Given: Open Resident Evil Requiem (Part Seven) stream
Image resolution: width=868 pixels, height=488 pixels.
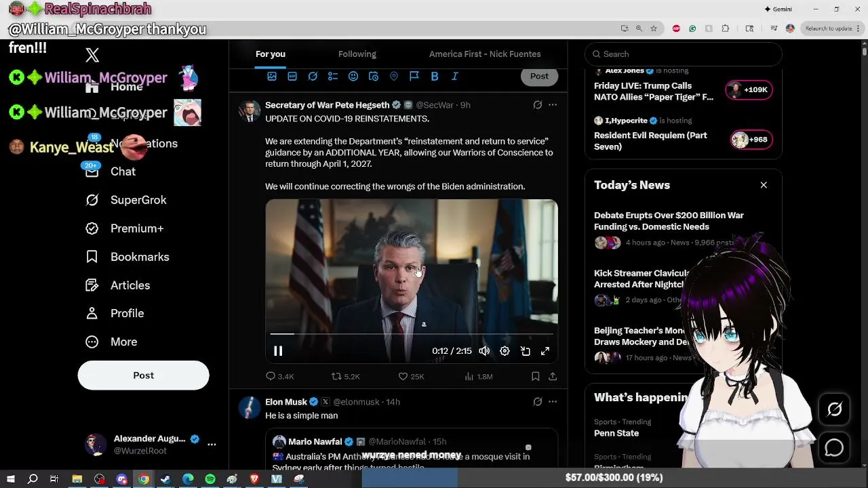Looking at the screenshot, I should (x=650, y=141).
